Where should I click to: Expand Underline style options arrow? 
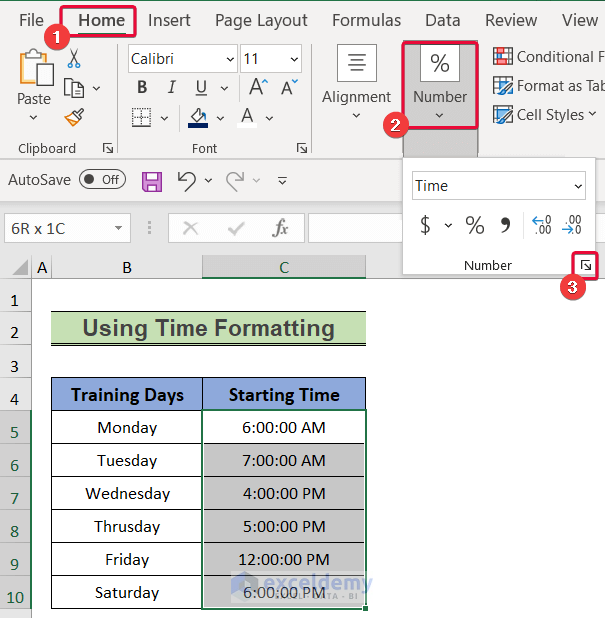(x=224, y=88)
